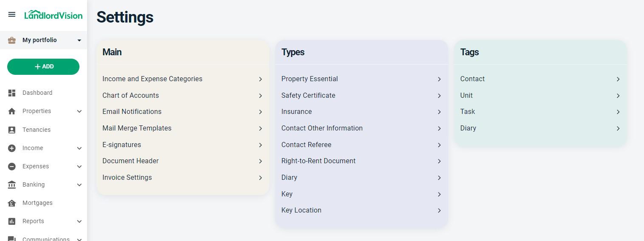Click the Reports chart icon
Image resolution: width=644 pixels, height=241 pixels.
coord(12,221)
